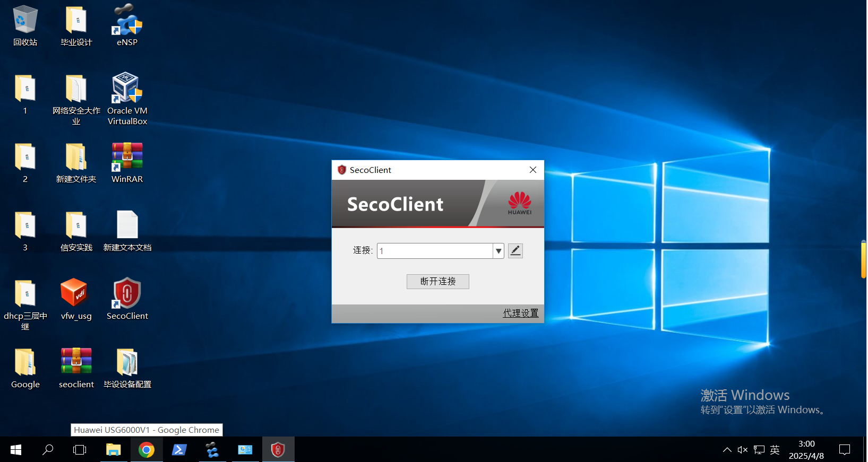
Task: Open taskbar search magnifier
Action: [48, 450]
